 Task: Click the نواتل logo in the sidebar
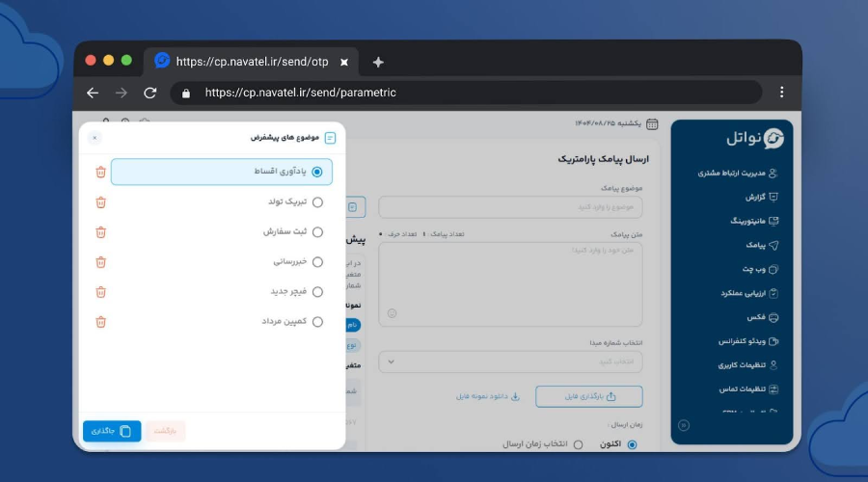point(755,138)
